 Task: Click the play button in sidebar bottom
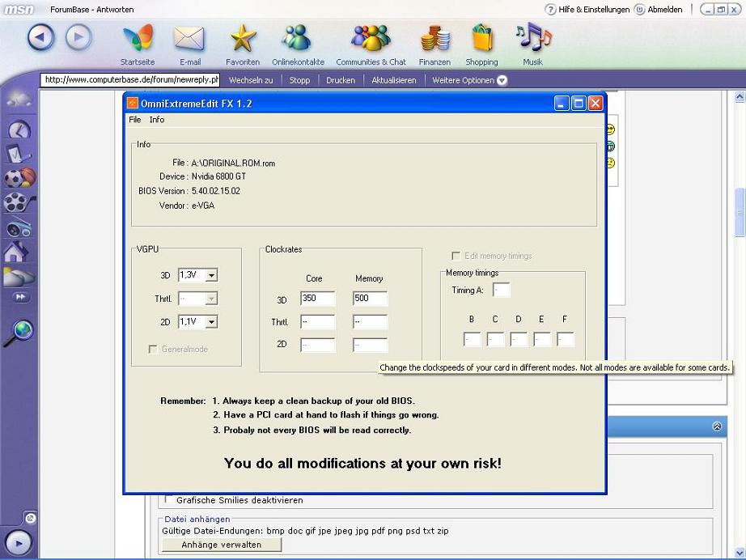19,543
